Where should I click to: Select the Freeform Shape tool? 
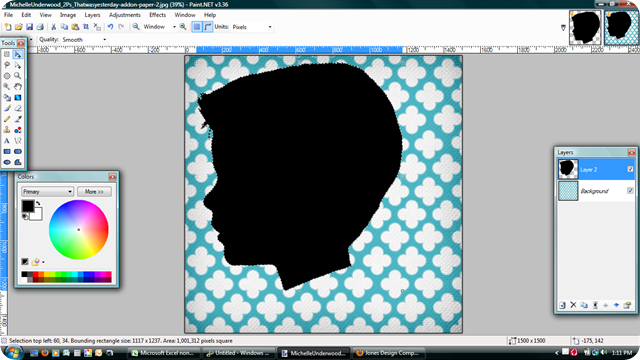coord(18,162)
